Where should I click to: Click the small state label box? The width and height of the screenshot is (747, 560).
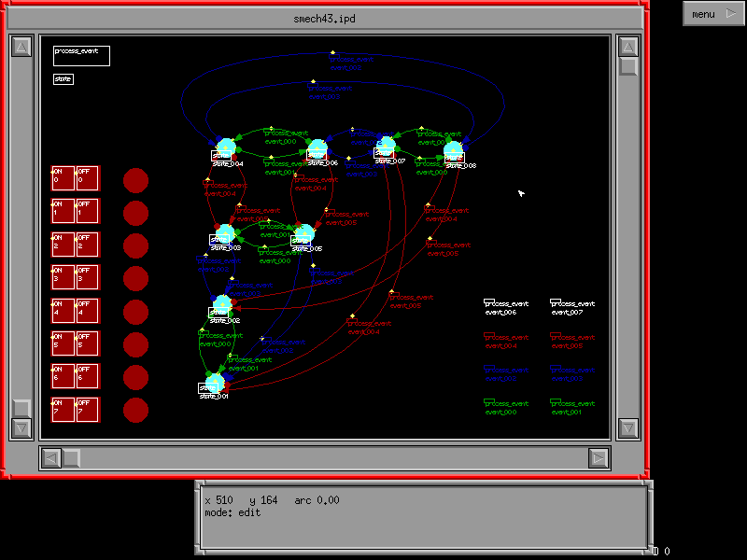[63, 79]
